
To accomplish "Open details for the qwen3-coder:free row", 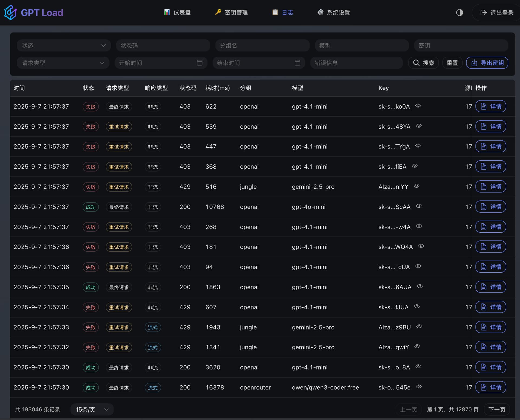I will pos(491,387).
